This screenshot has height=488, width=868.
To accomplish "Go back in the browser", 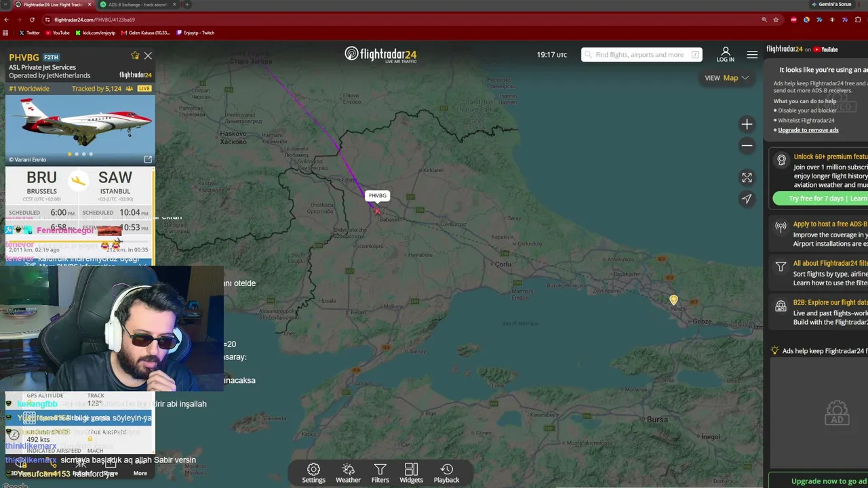I will pyautogui.click(x=7, y=20).
